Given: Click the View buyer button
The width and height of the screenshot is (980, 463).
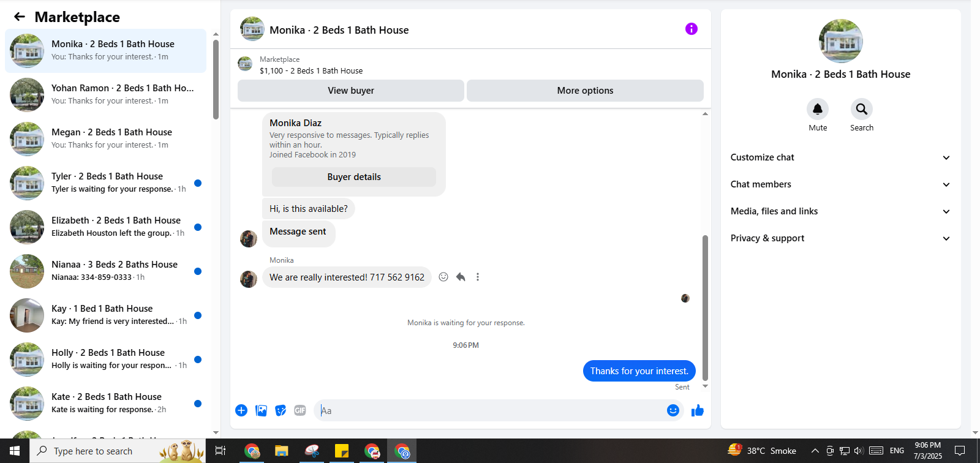Looking at the screenshot, I should pos(351,91).
